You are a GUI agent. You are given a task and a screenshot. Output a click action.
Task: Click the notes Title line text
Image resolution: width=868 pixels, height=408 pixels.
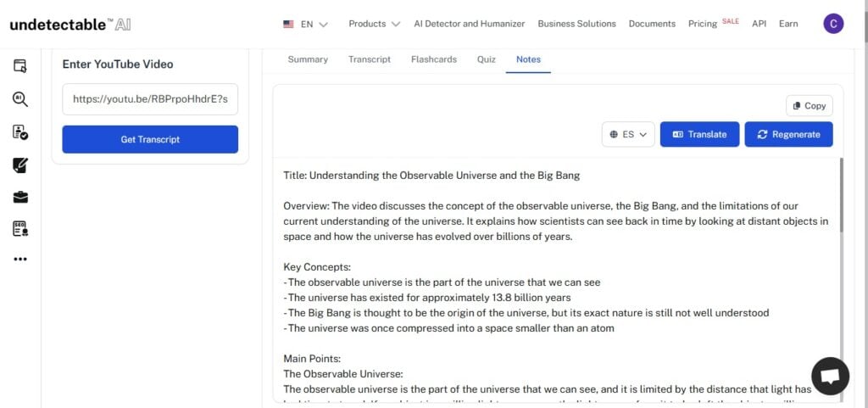click(431, 176)
